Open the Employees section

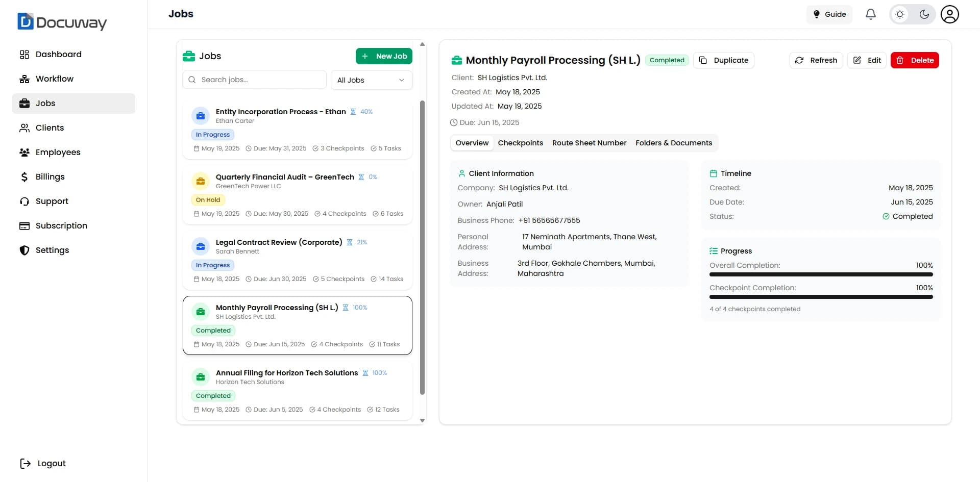(73, 152)
